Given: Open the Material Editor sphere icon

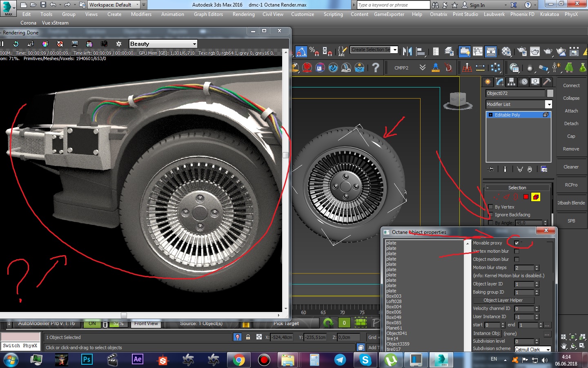Looking at the screenshot, I should pyautogui.click(x=506, y=51).
